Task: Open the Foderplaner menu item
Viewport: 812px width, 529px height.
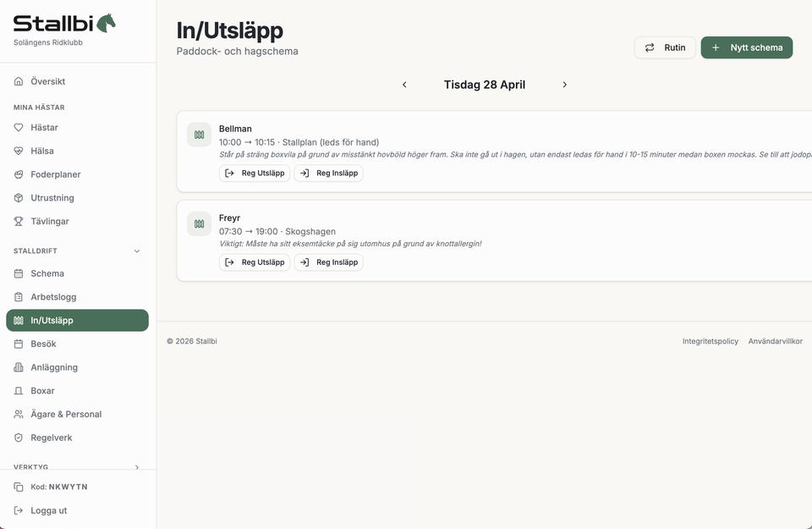Action: 77,174
